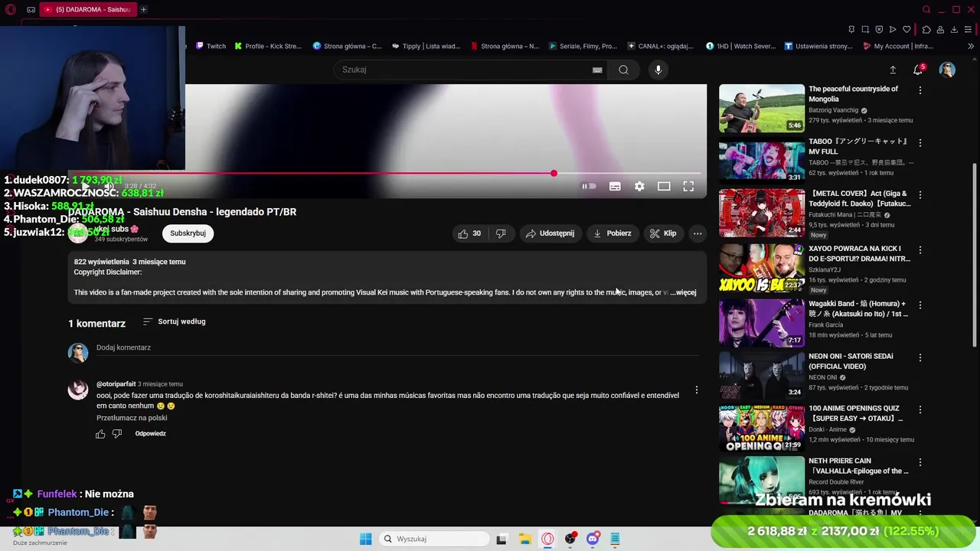This screenshot has width=980, height=551.
Task: Open the Tipply bookmark
Action: tap(426, 46)
